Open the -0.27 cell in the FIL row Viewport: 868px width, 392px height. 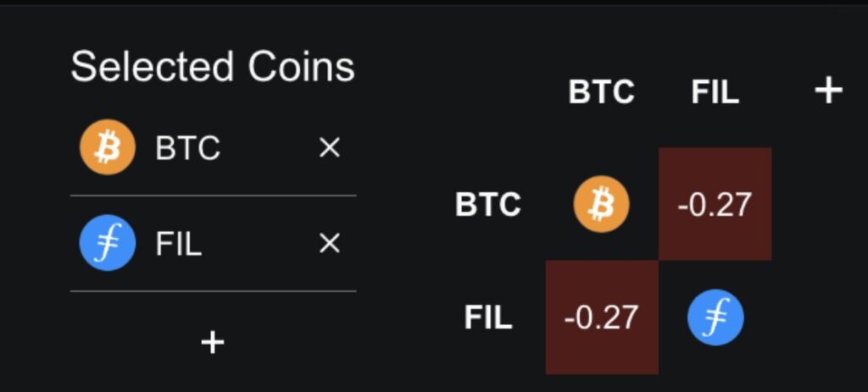tap(601, 317)
